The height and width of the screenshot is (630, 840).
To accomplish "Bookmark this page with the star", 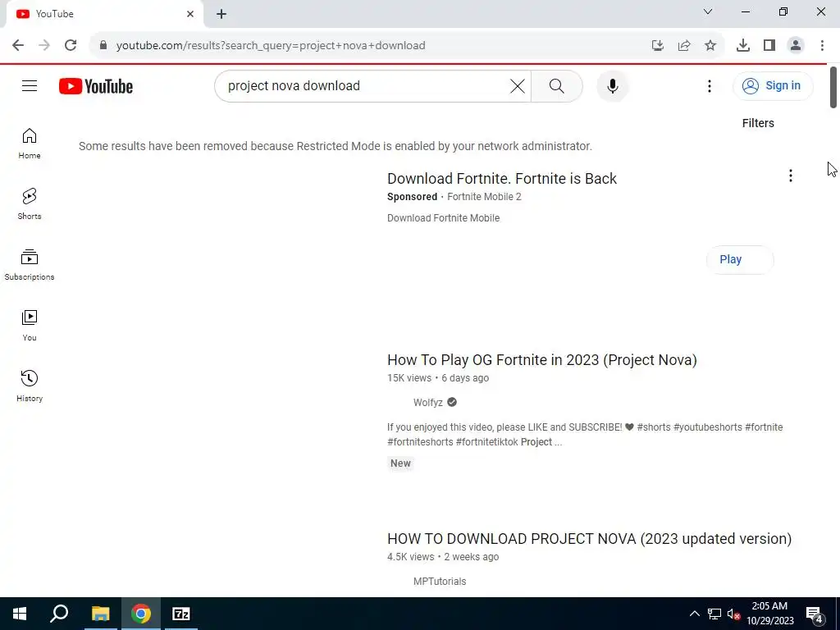I will 710,46.
